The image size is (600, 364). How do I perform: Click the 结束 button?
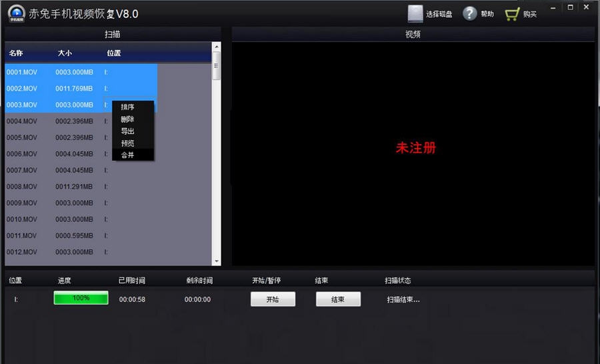338,299
